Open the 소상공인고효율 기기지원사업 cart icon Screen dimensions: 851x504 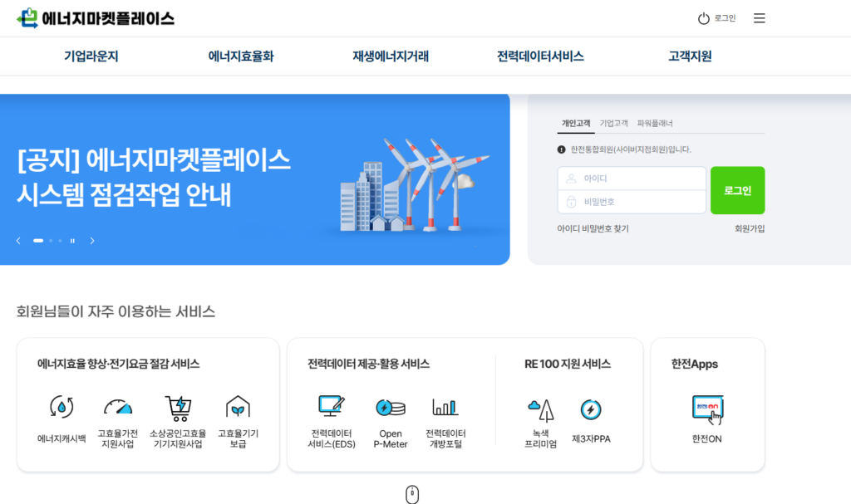coord(178,409)
